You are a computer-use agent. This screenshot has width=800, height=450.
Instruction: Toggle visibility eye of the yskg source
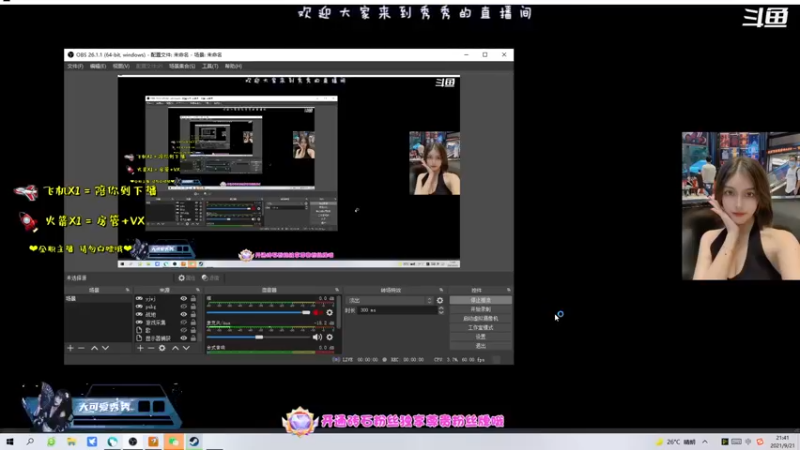point(184,307)
